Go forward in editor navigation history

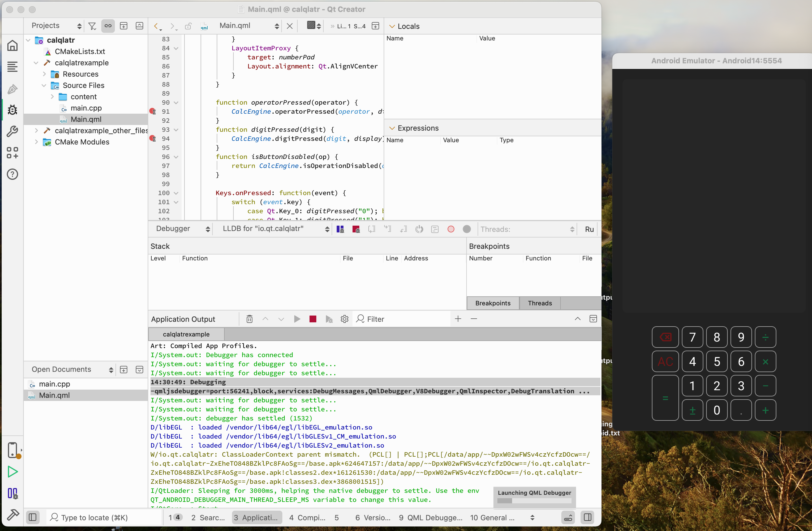click(x=173, y=26)
